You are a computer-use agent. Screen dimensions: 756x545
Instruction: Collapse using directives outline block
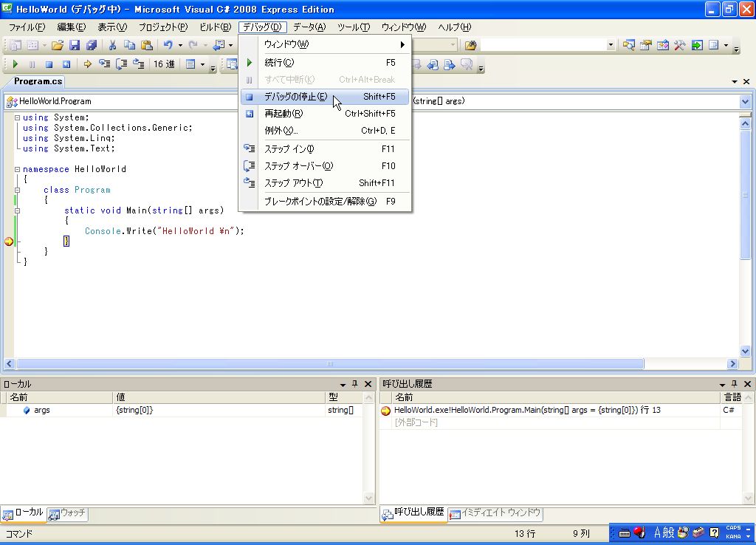18,117
